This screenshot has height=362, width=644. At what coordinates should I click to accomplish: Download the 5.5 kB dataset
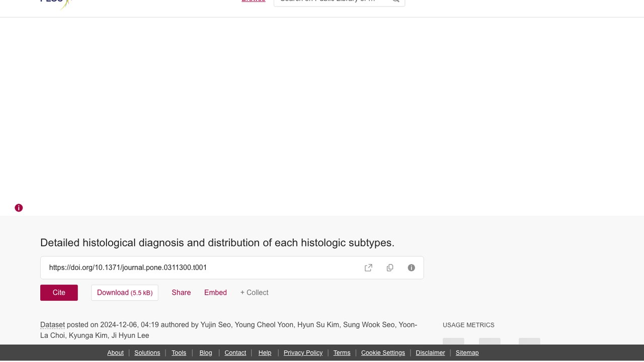point(125,293)
